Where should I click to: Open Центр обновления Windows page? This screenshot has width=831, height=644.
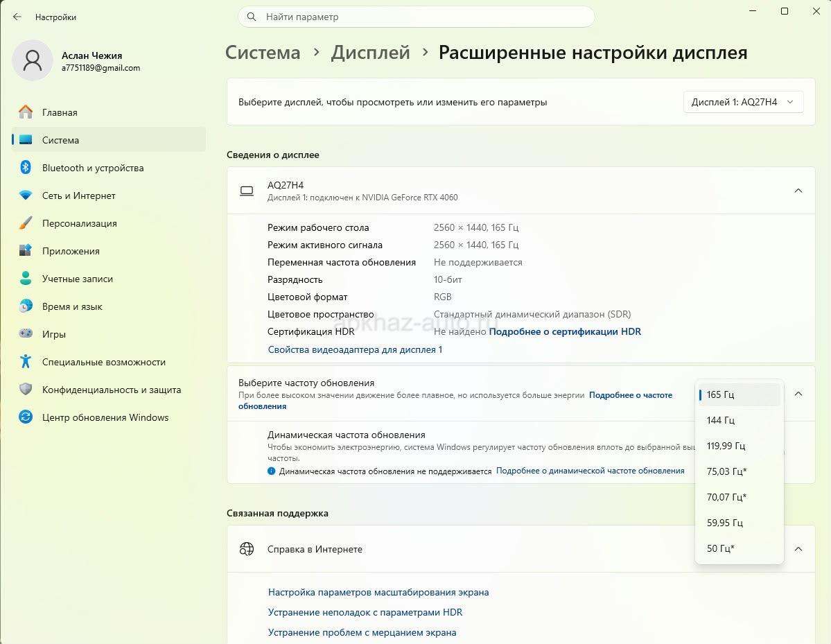[109, 417]
